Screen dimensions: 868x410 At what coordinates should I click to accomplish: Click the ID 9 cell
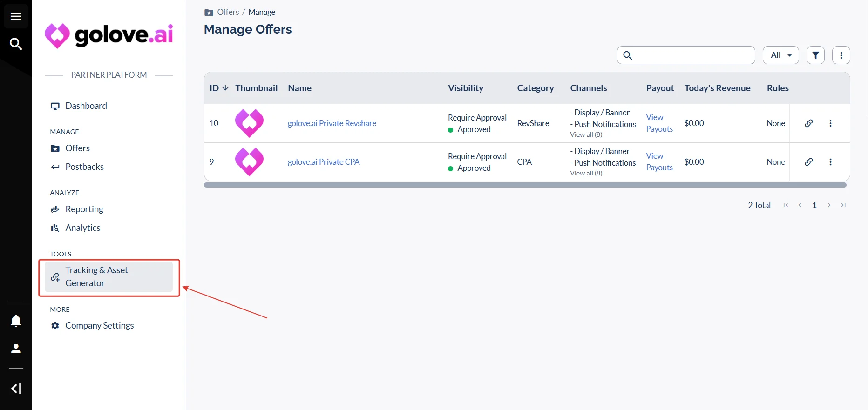(212, 162)
